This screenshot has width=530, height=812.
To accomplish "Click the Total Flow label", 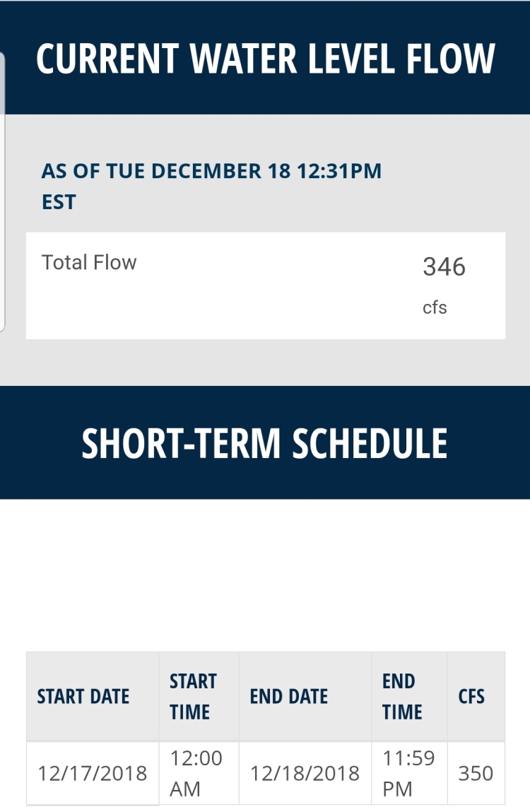I will pyautogui.click(x=89, y=263).
